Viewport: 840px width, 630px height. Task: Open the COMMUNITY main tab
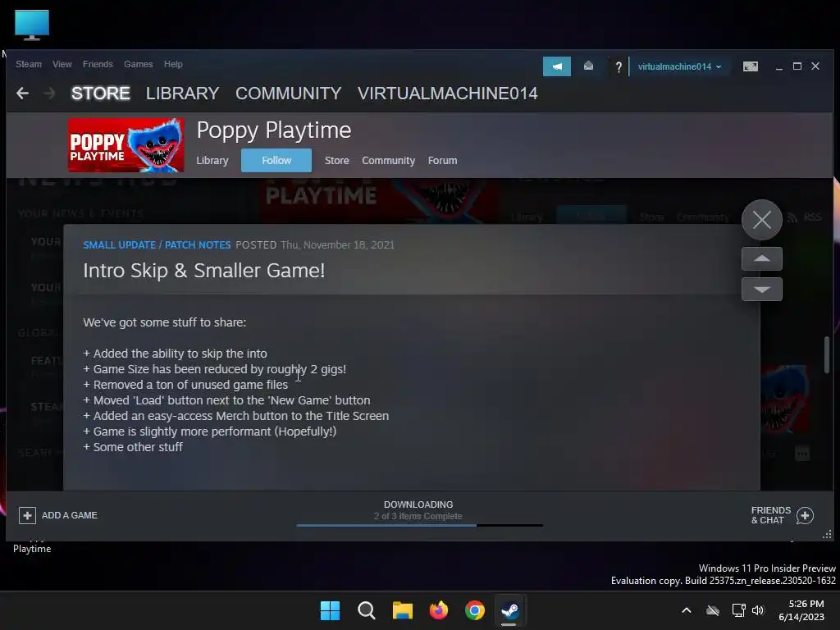pos(288,94)
